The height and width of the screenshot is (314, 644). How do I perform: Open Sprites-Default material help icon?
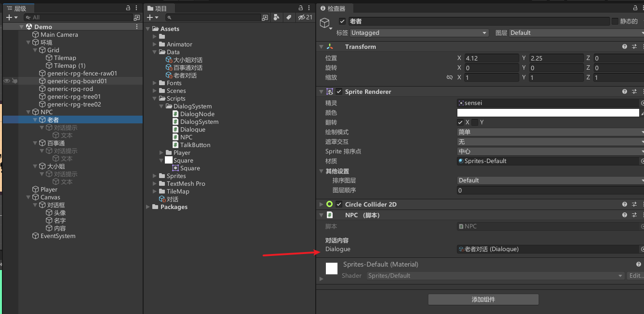(639, 265)
